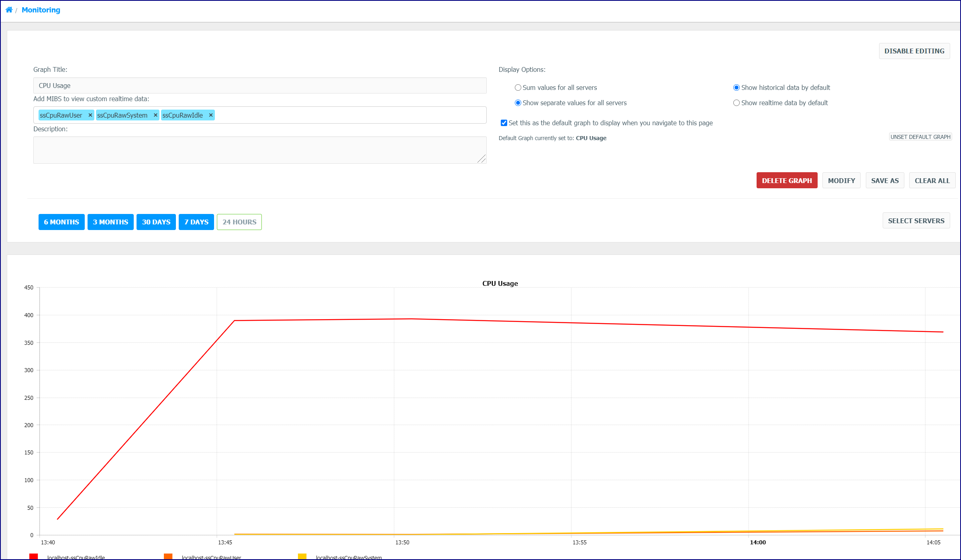Show the 24 Hours time range
This screenshot has width=961, height=560.
(x=239, y=222)
